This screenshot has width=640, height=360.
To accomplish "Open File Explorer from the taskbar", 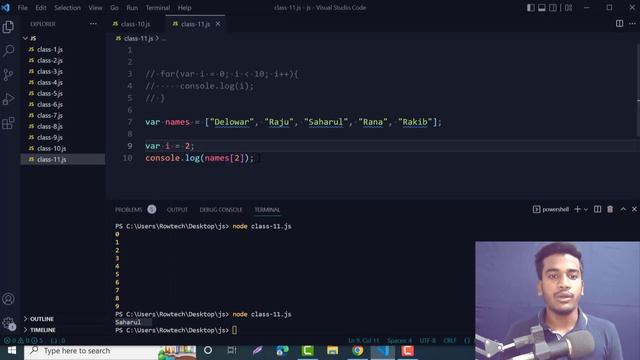I will pyautogui.click(x=332, y=351).
